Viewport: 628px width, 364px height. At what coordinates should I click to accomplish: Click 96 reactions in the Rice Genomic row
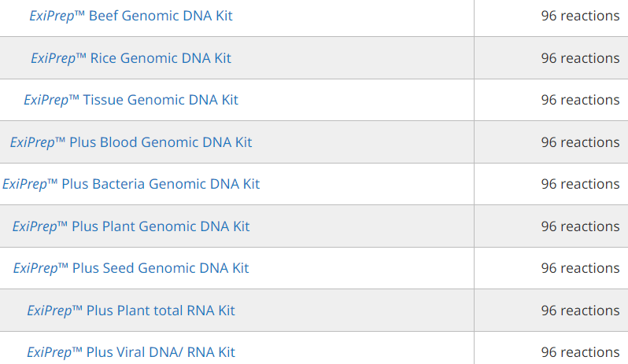[580, 58]
